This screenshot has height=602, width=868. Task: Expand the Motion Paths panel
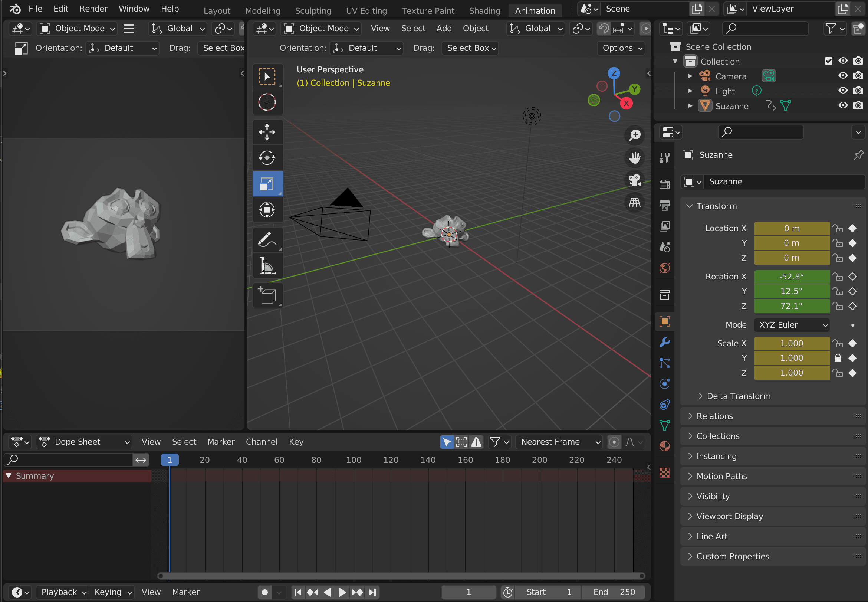(x=773, y=477)
